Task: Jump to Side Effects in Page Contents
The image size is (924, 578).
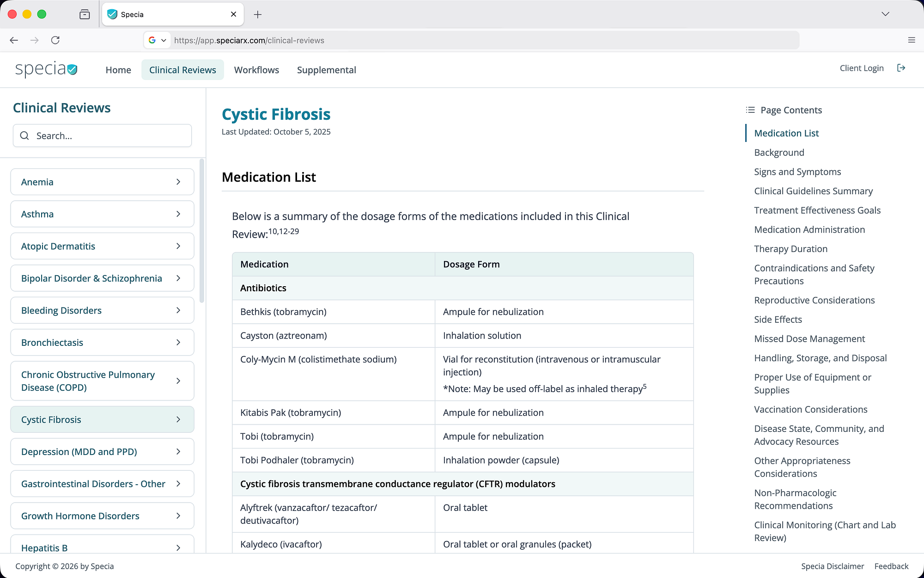Action: [x=778, y=320]
